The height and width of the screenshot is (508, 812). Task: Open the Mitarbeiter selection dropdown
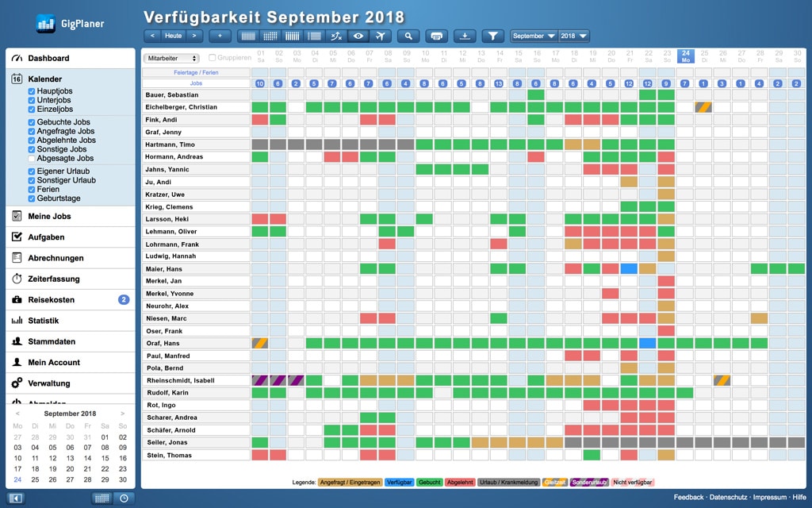(x=171, y=58)
